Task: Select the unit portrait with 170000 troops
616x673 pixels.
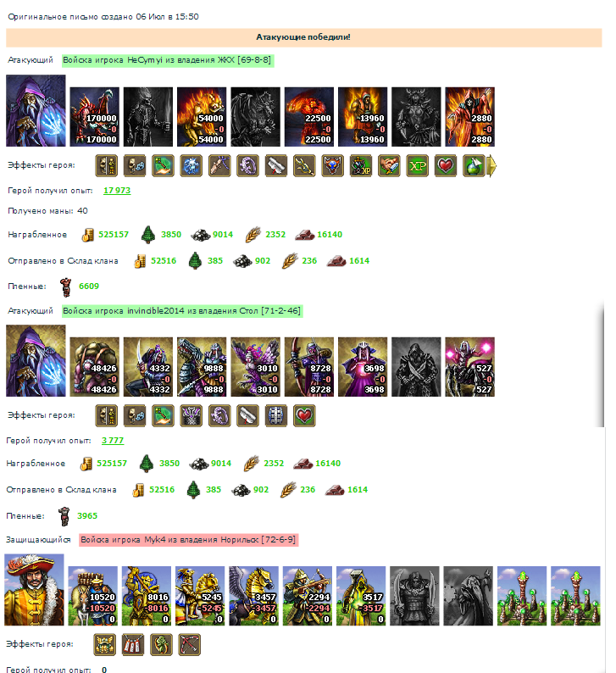Action: coord(94,117)
